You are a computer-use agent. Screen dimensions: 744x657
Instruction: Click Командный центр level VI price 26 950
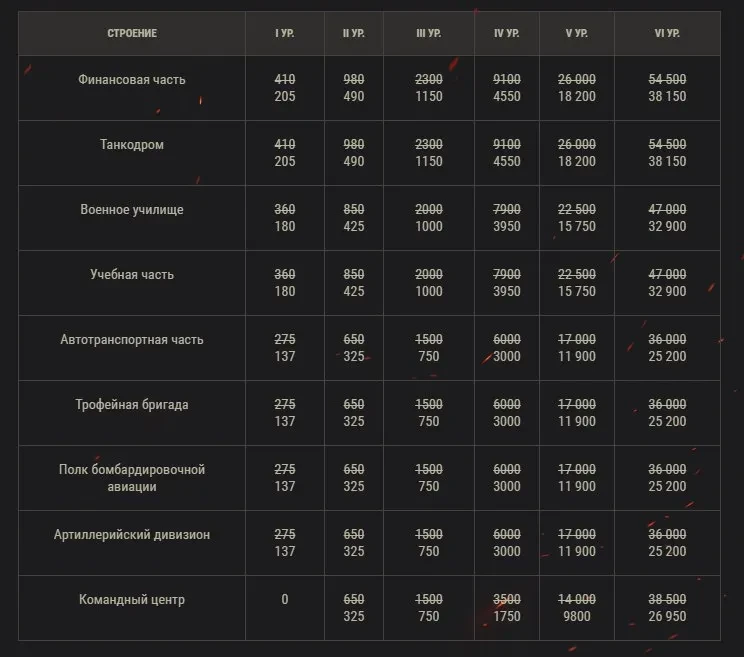[667, 616]
